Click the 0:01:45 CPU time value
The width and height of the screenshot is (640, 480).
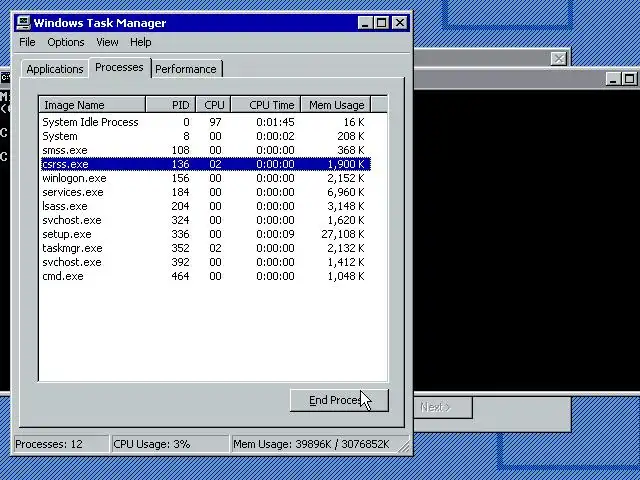[x=275, y=122]
